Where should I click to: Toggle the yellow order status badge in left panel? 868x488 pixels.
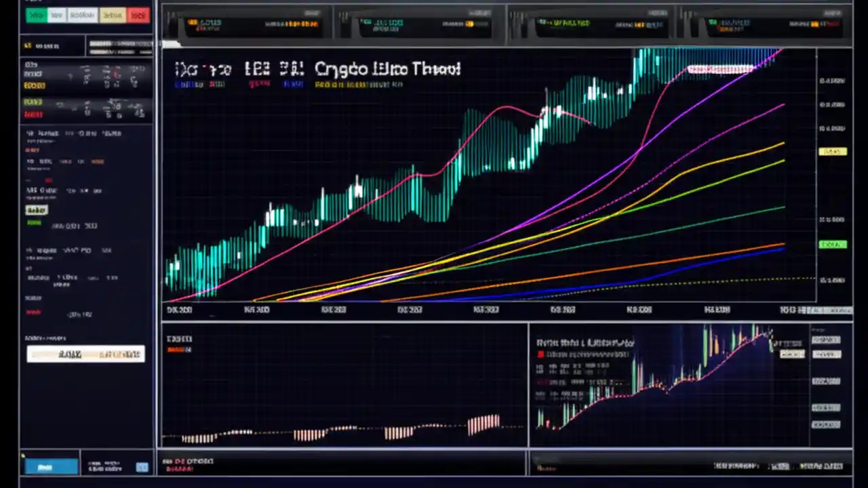tap(34, 85)
